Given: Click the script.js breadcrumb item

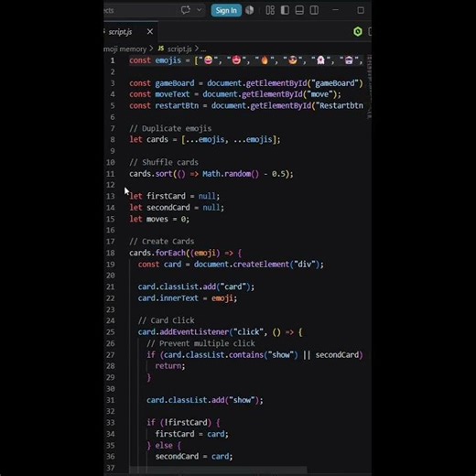Looking at the screenshot, I should [179, 49].
